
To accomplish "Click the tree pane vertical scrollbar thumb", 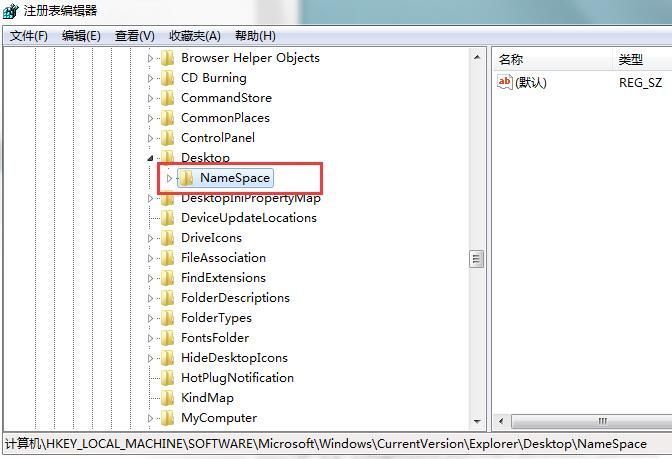I will point(477,258).
